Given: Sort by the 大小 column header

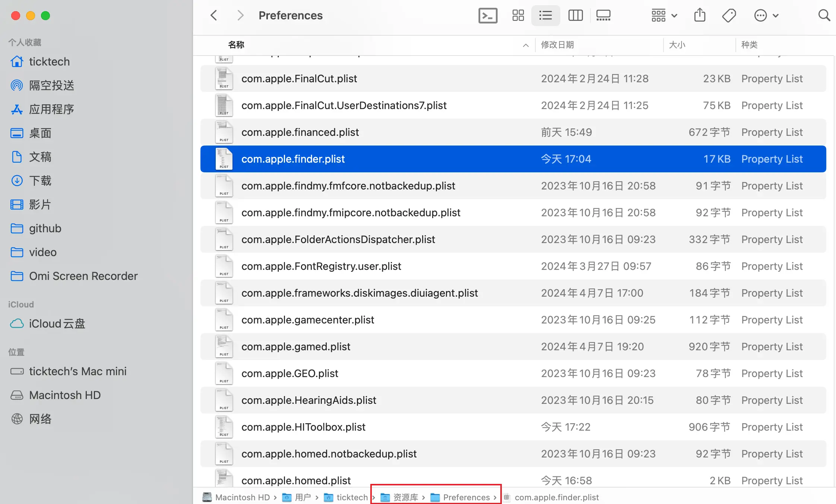Looking at the screenshot, I should tap(677, 45).
